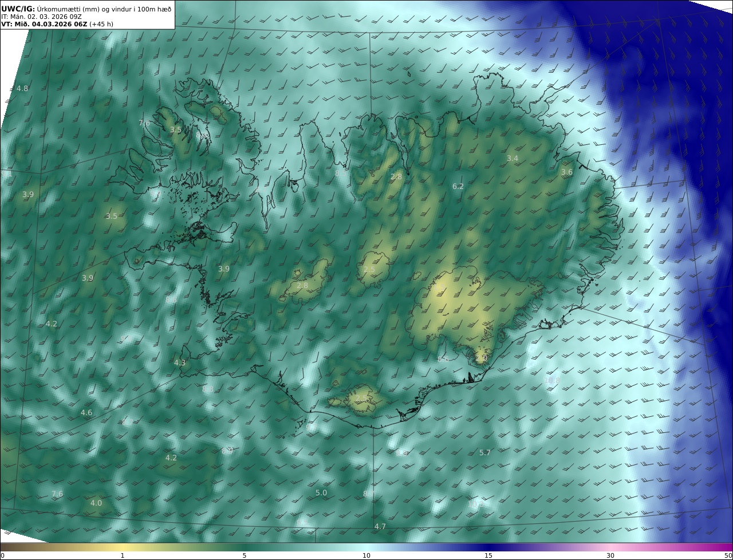The width and height of the screenshot is (733, 560).
Task: Click the 4.6 value label on the map
Action: point(86,412)
